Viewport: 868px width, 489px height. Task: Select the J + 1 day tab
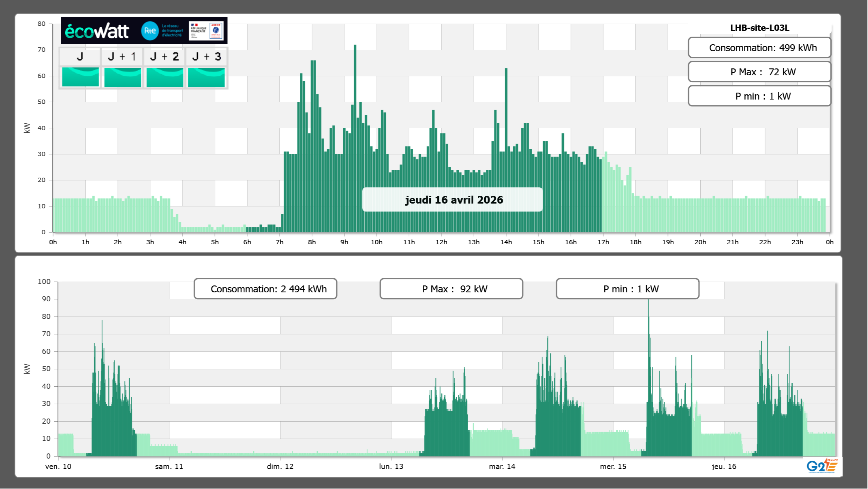click(122, 57)
